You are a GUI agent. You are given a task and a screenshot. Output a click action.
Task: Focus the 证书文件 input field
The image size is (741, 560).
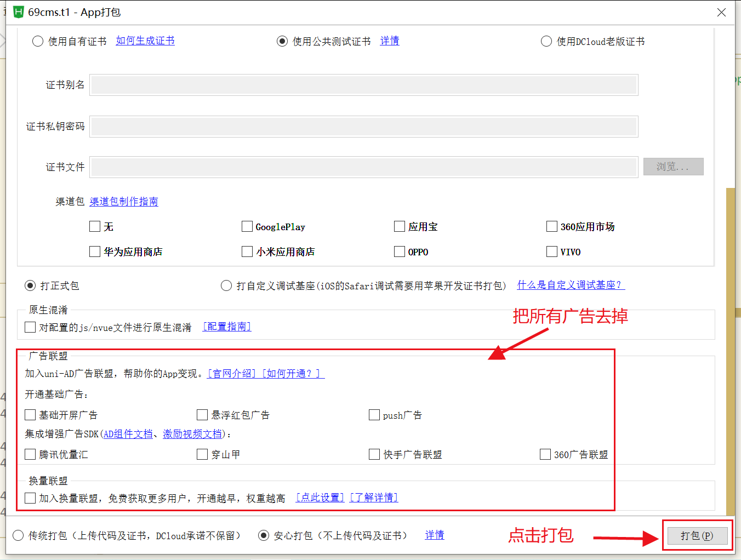[x=364, y=167]
